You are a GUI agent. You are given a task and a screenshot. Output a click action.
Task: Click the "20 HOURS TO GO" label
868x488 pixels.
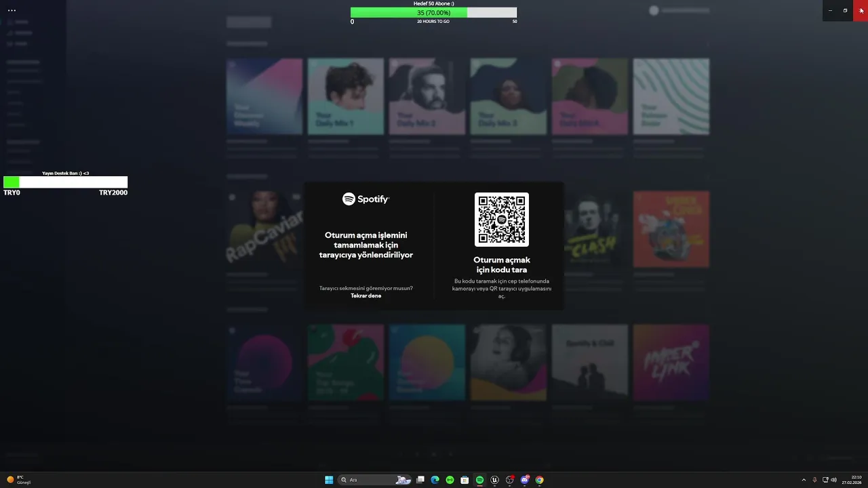point(433,22)
